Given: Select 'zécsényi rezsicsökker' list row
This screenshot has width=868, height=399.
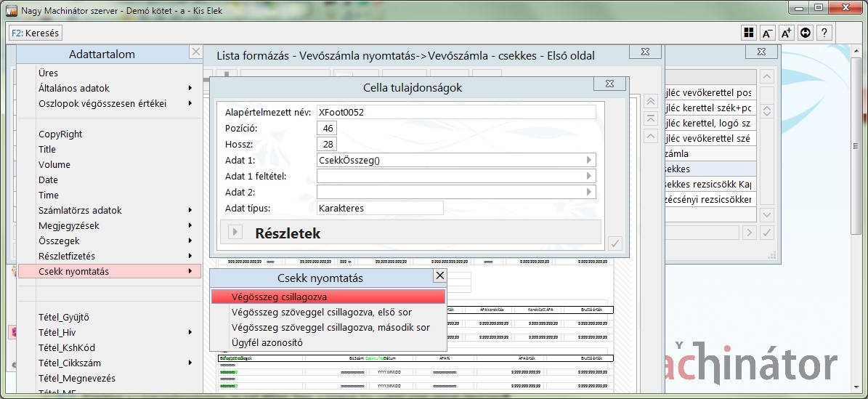Looking at the screenshot, I should tap(711, 199).
